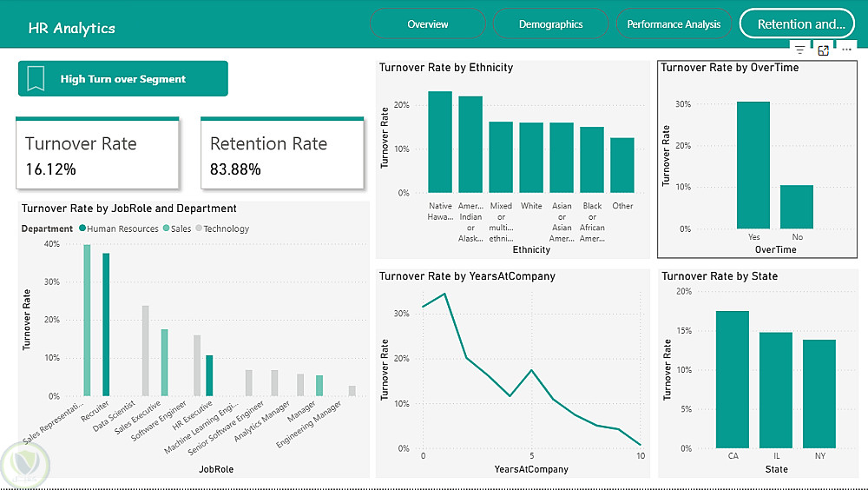The height and width of the screenshot is (490, 868).
Task: Click the Turnover Rate by Ethnicity title
Action: click(x=446, y=68)
